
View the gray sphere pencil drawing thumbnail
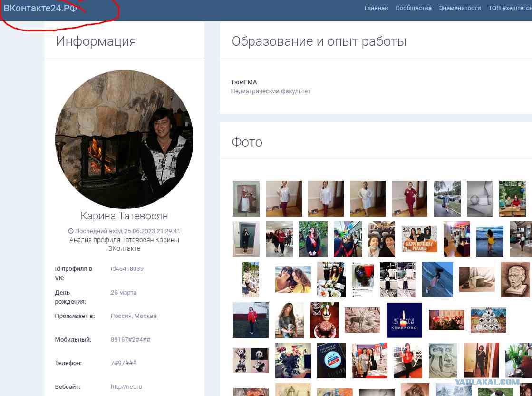coord(480,198)
